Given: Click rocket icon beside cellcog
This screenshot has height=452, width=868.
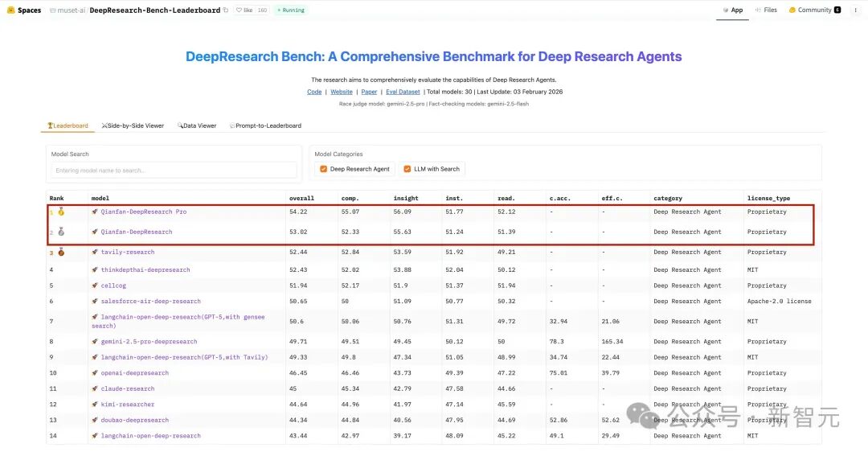Looking at the screenshot, I should pyautogui.click(x=95, y=286).
